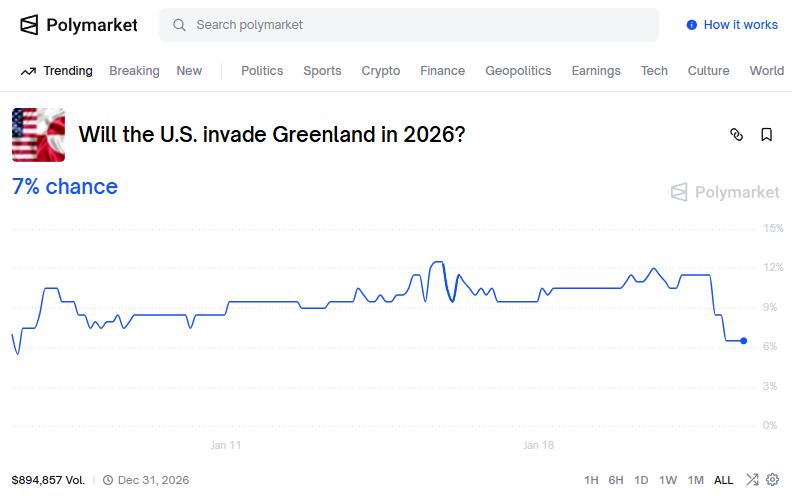This screenshot has width=792, height=500.
Task: Open the How it works link
Action: [740, 25]
